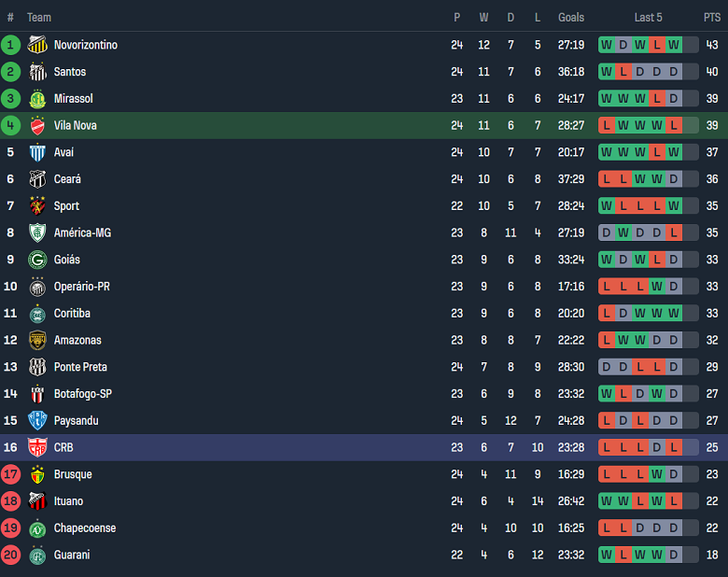The image size is (728, 577).
Task: Click Avaí's most recent form result
Action: (x=674, y=152)
